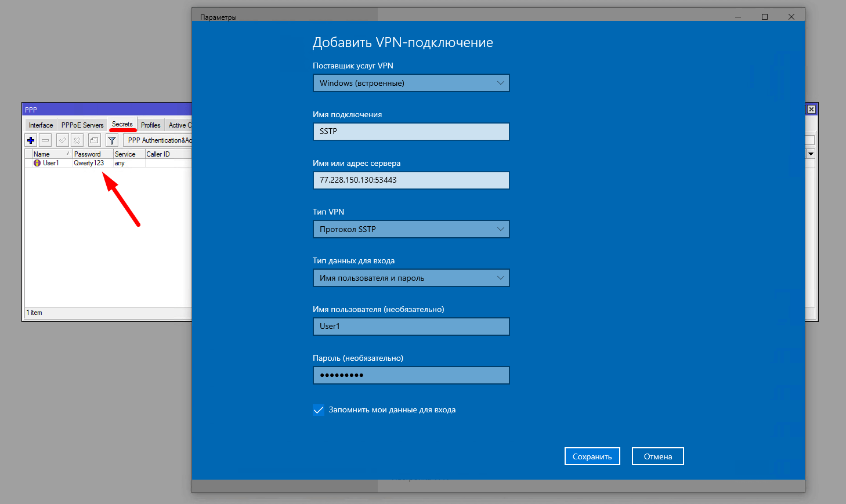Open the 'Поставщик услуг VPN' dropdown
Image resolution: width=846 pixels, height=504 pixels.
click(x=411, y=83)
